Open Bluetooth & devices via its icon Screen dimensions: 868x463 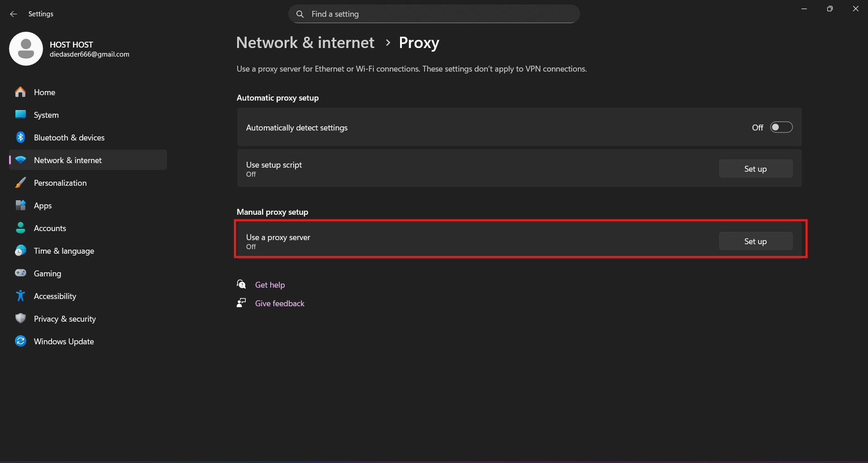point(20,137)
